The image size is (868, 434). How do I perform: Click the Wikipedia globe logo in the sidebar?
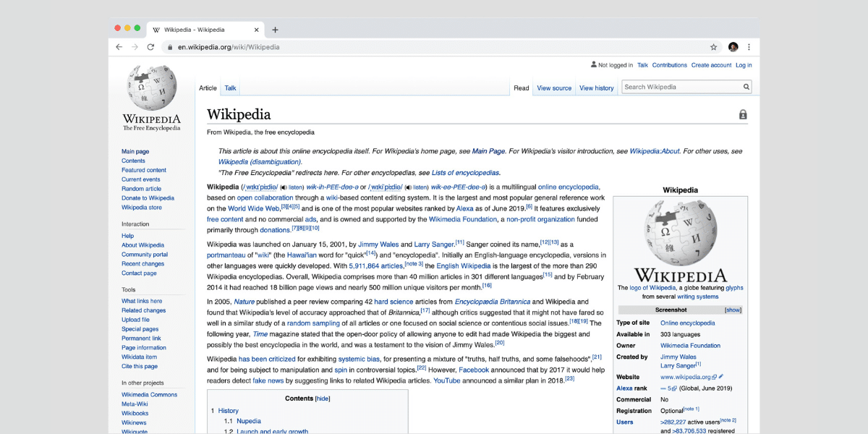(x=151, y=88)
